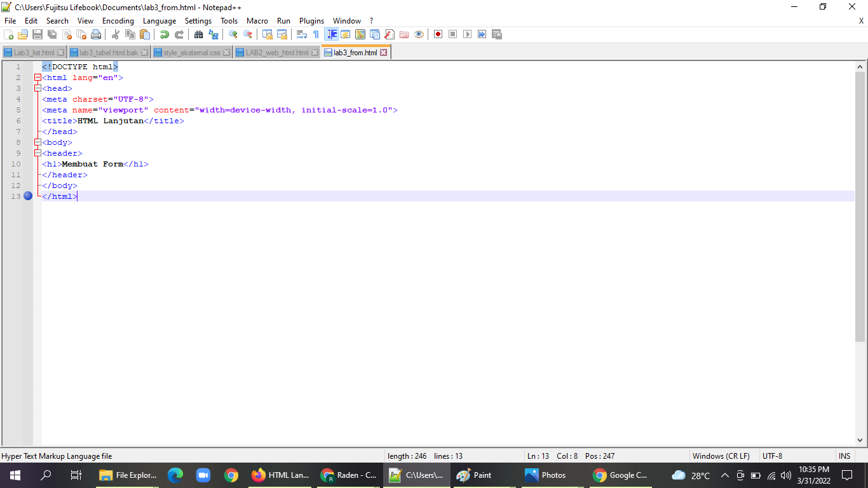Click the blue bookmark marker on line 13
The height and width of the screenshot is (488, 868).
pos(28,196)
